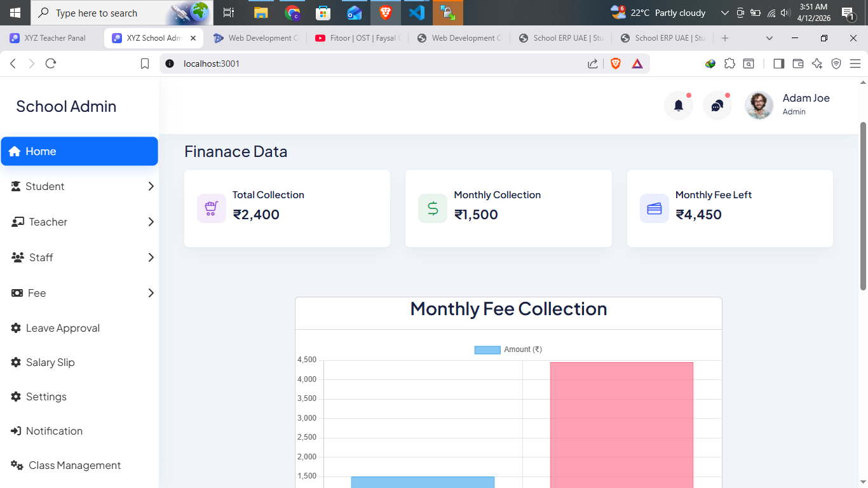This screenshot has width=868, height=488.
Task: Click the Class Management icon
Action: [16, 465]
